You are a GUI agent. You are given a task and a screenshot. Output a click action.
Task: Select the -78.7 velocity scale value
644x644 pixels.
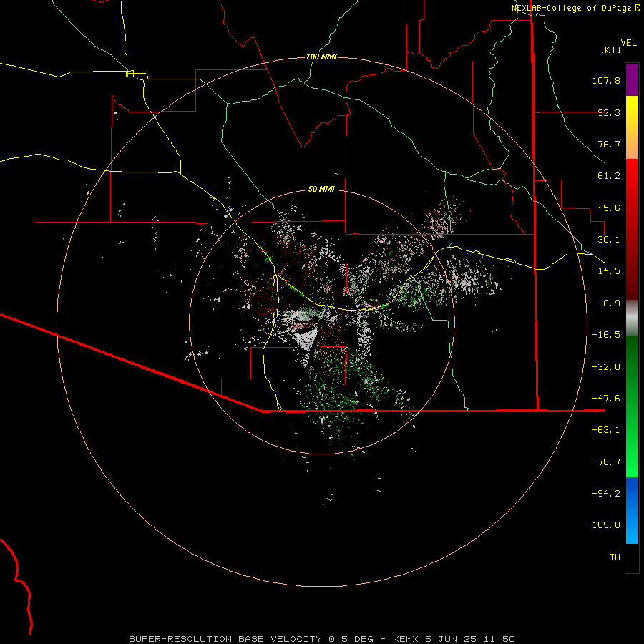pos(606,462)
